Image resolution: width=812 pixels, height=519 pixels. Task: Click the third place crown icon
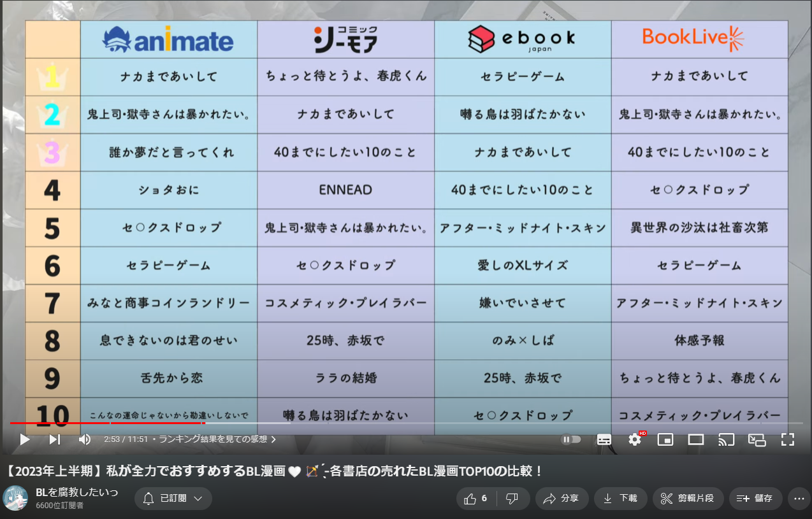(x=52, y=152)
